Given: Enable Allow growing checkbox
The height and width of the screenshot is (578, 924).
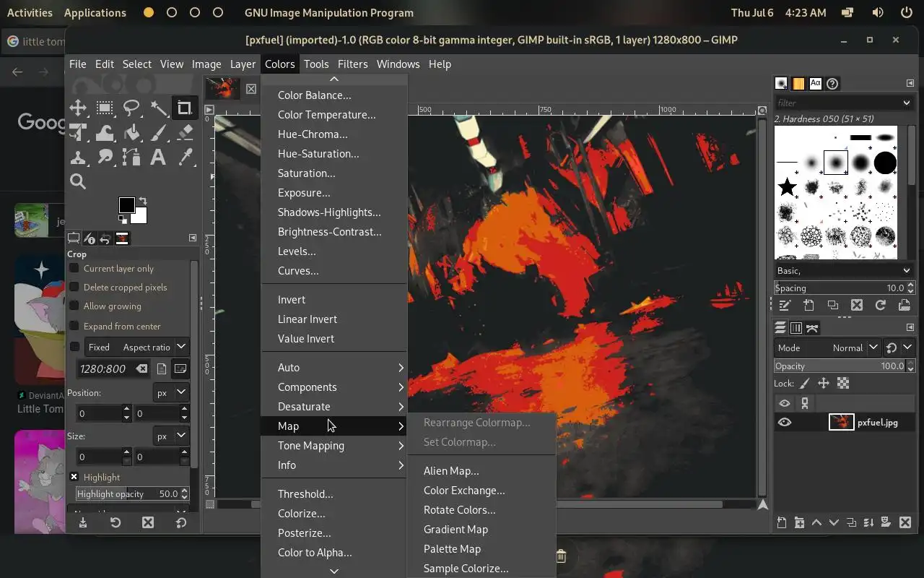Looking at the screenshot, I should coord(74,306).
